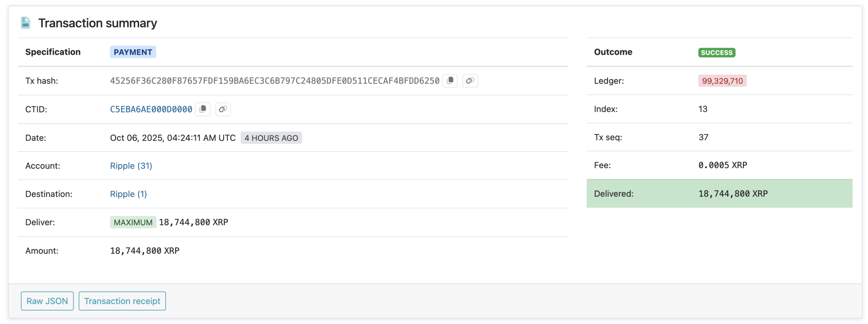Copy the Tx hash to clipboard

click(x=450, y=81)
